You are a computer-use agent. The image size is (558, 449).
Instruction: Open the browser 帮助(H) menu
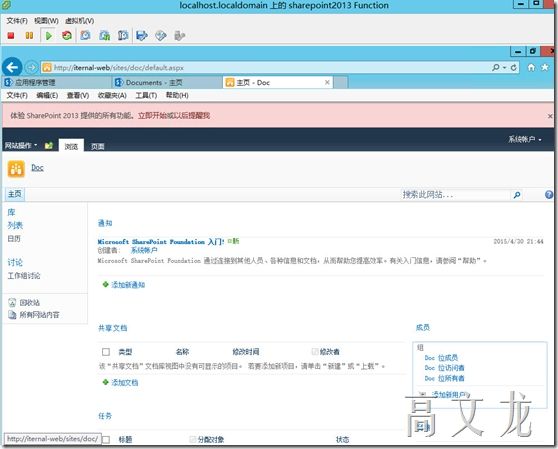click(177, 95)
